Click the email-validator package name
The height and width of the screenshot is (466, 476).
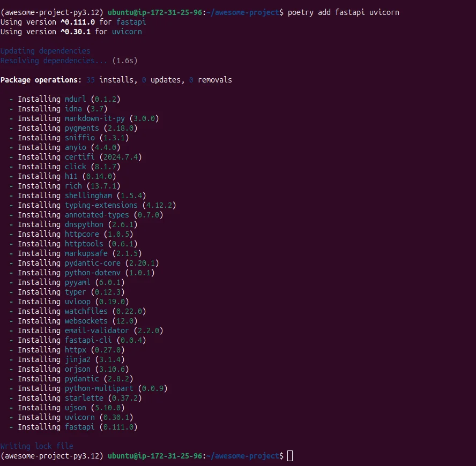tap(97, 330)
